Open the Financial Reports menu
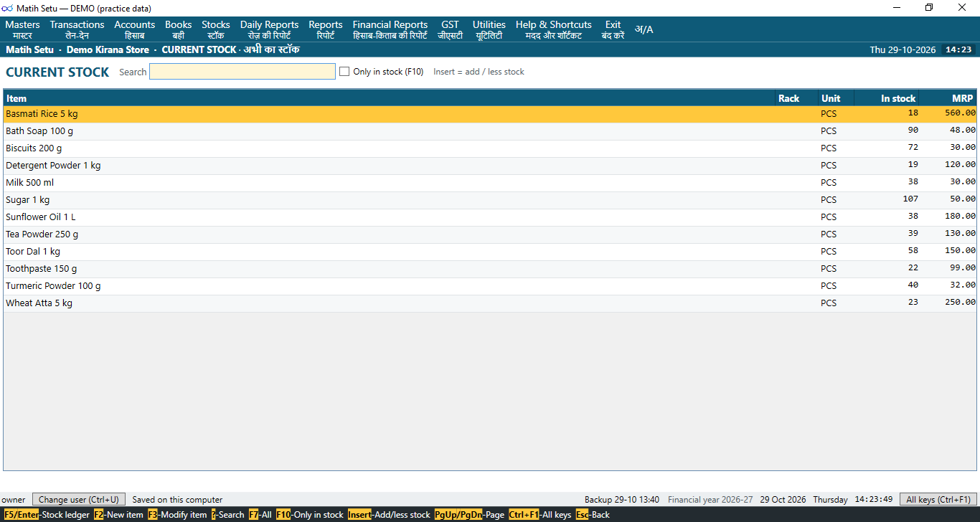Viewport: 980px width, 522px height. (390, 29)
